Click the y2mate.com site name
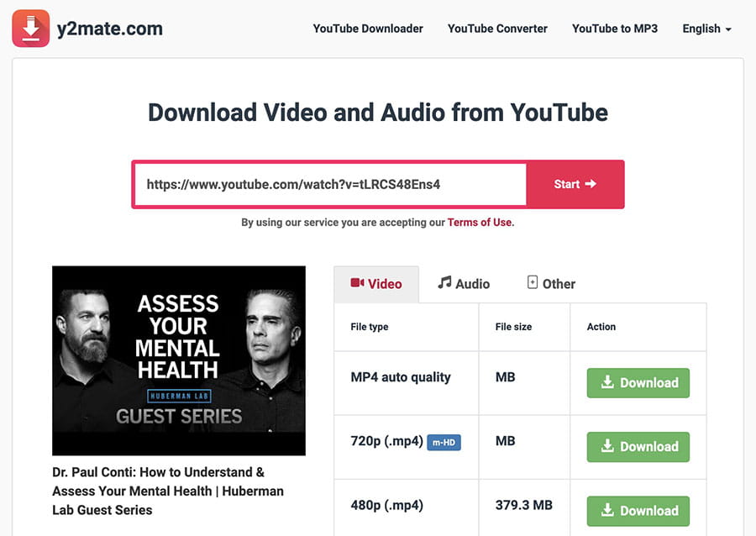Viewport: 756px width, 536px height. click(x=111, y=29)
